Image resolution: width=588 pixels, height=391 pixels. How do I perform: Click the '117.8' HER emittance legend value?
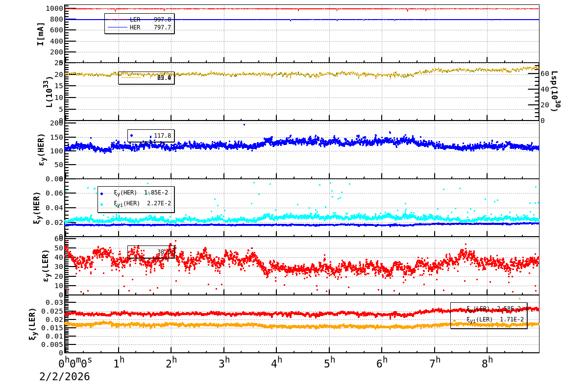[162, 136]
